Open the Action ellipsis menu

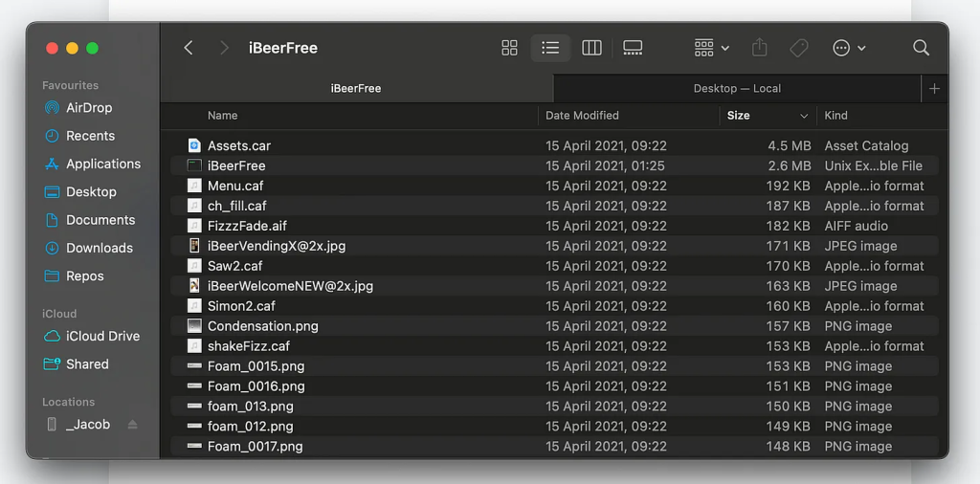849,48
